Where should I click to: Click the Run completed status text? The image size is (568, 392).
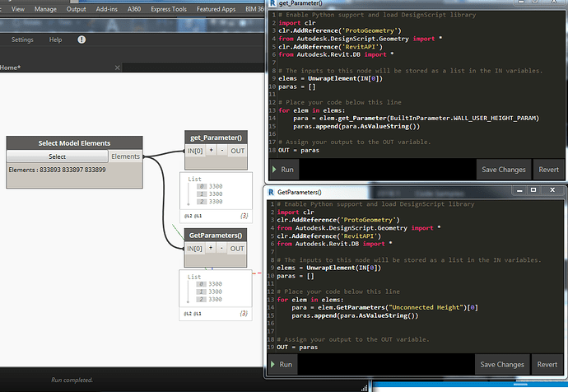pos(72,380)
